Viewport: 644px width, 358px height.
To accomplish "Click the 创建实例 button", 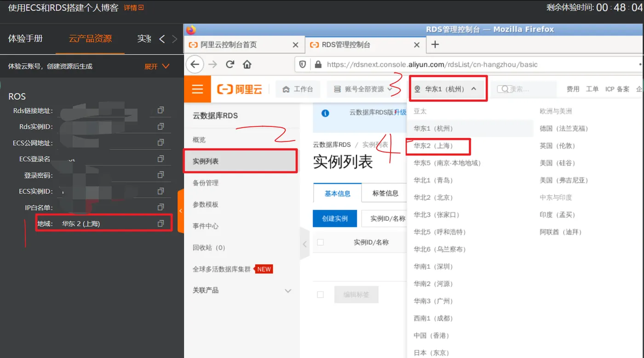I will [x=335, y=219].
